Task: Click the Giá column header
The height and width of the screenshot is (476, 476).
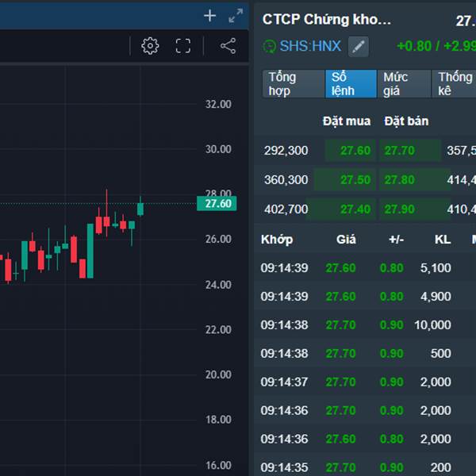Action: coord(346,240)
